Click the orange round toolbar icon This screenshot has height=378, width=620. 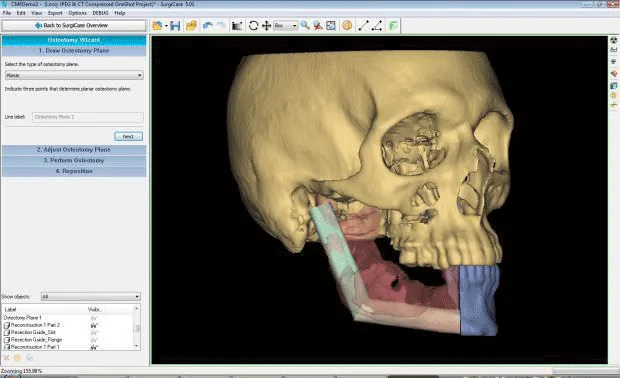pyautogui.click(x=347, y=26)
